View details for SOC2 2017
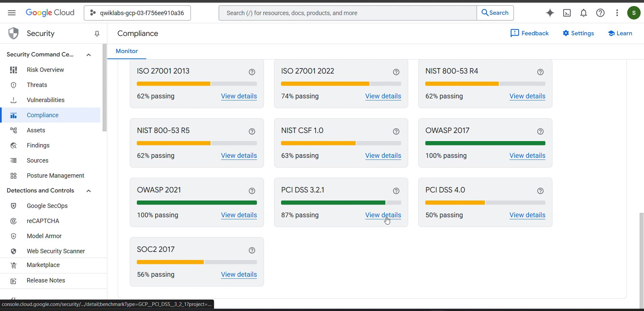The width and height of the screenshot is (644, 311). pos(239,274)
